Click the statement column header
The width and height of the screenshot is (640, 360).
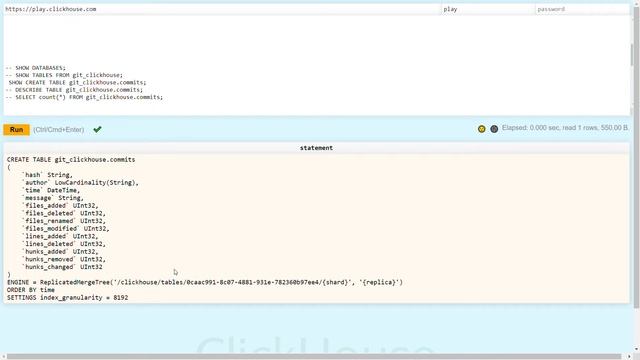(x=316, y=148)
